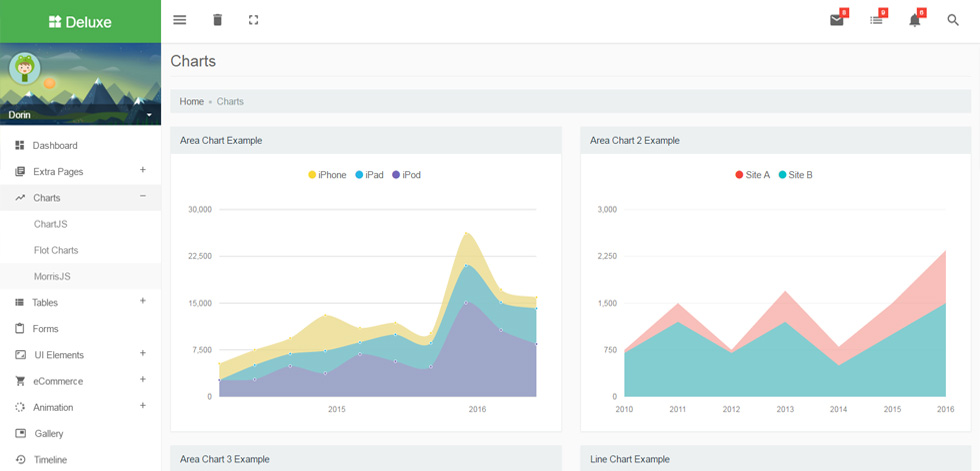980x471 pixels.
Task: Click the teal Site B legend dot
Action: point(782,175)
